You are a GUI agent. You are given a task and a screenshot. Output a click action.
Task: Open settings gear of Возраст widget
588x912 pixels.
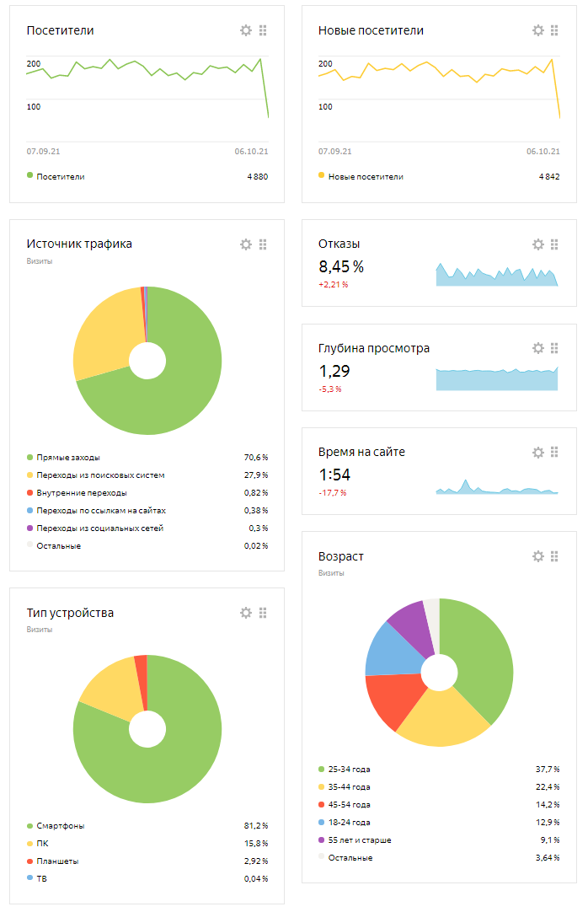pos(538,556)
